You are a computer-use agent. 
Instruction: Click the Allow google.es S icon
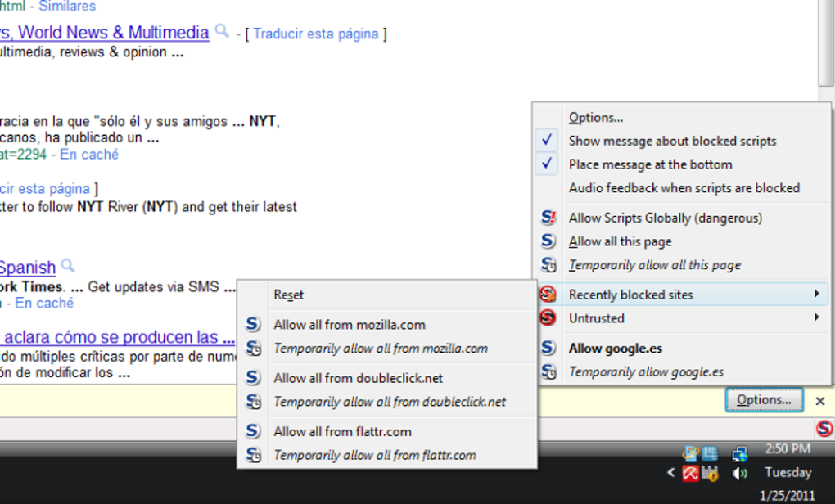pyautogui.click(x=548, y=348)
